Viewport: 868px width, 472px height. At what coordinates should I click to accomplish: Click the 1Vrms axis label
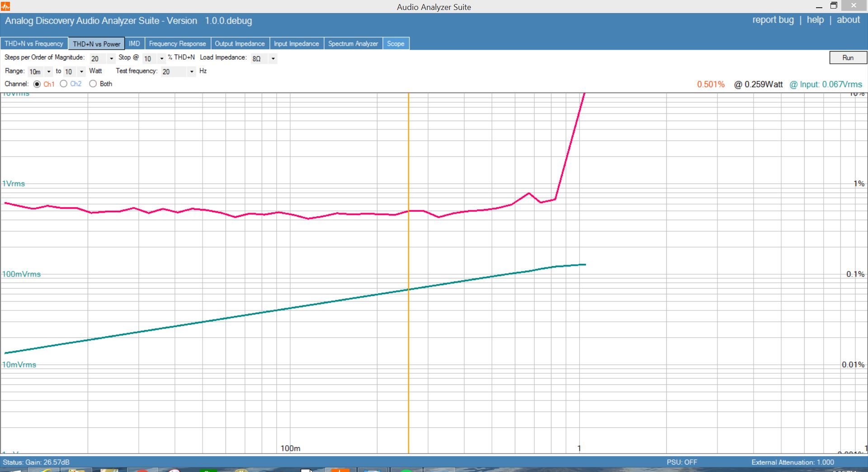pos(14,183)
